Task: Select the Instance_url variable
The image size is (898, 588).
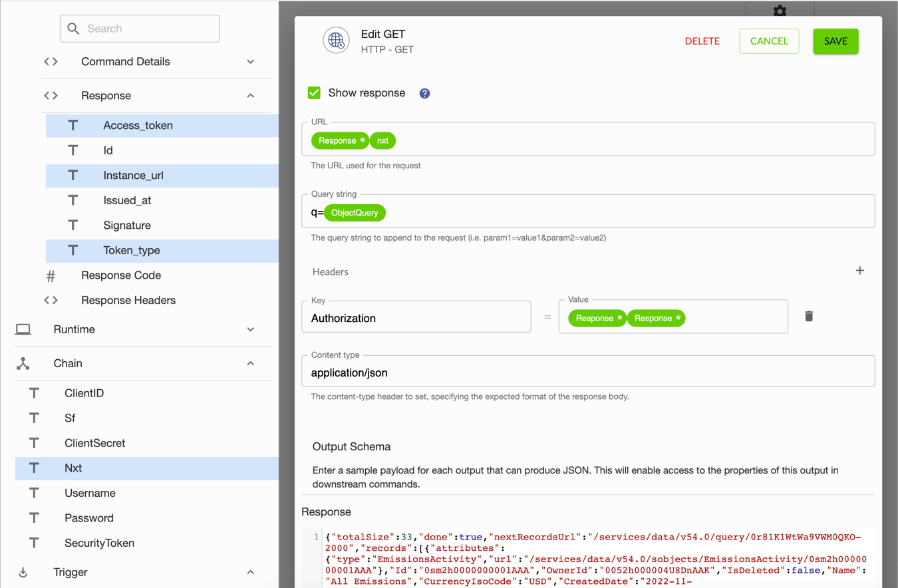Action: [162, 175]
